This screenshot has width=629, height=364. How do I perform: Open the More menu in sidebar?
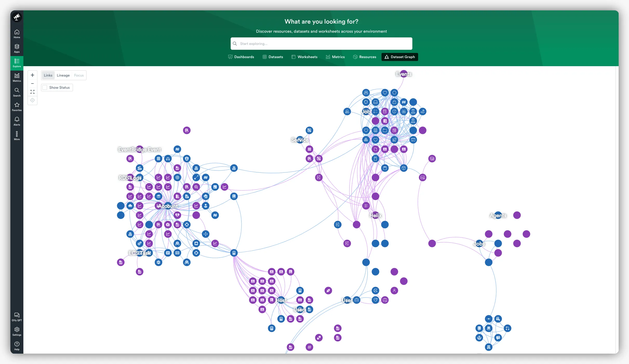(x=17, y=136)
